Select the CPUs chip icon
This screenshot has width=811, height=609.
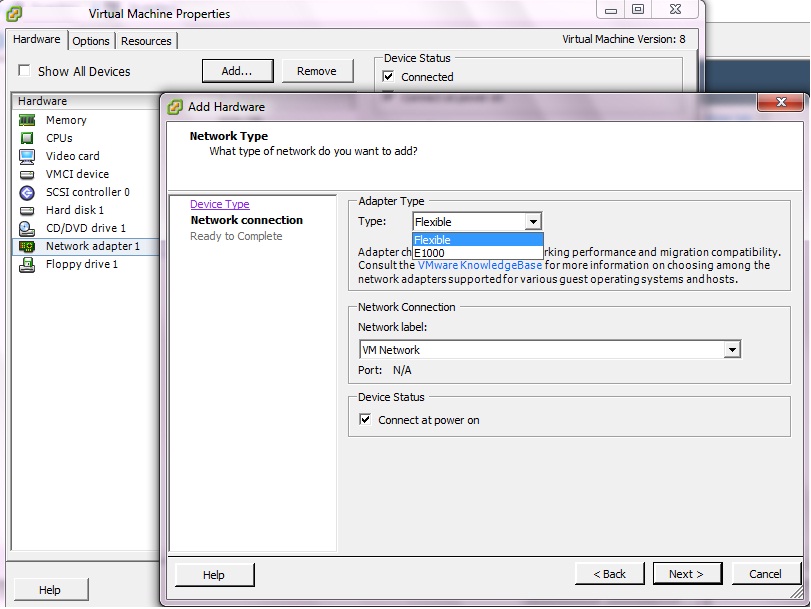(x=27, y=138)
